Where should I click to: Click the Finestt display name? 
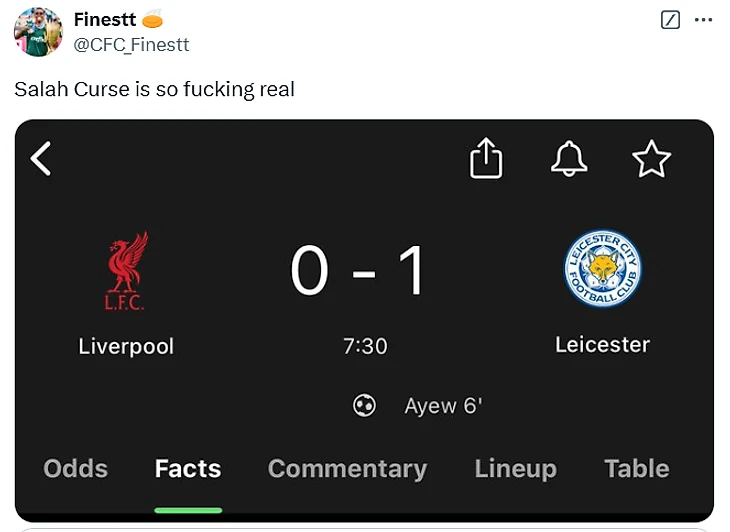coord(105,20)
